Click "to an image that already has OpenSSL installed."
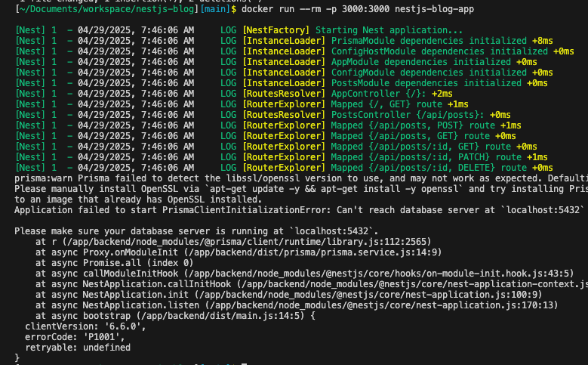The image size is (588, 365). [x=138, y=199]
